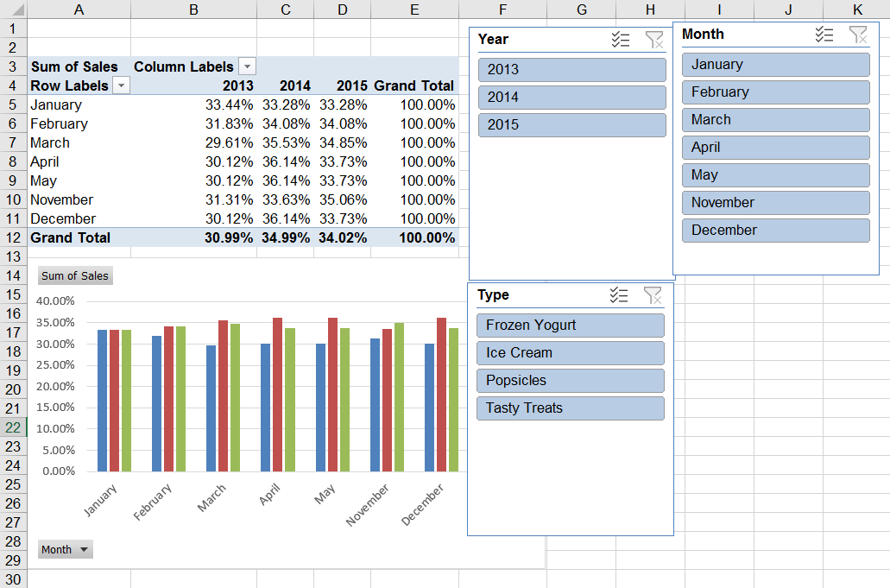Open the Row Labels filter dropdown

click(121, 85)
